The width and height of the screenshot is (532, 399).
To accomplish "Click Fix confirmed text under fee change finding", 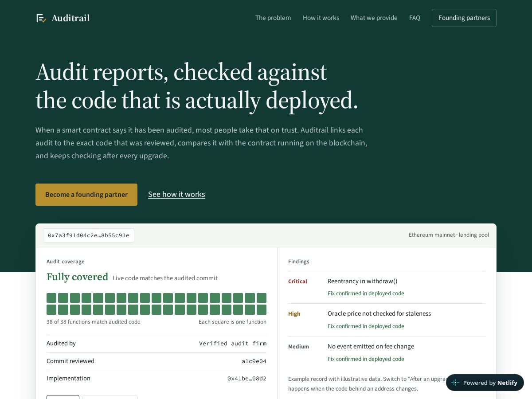I will point(366,359).
